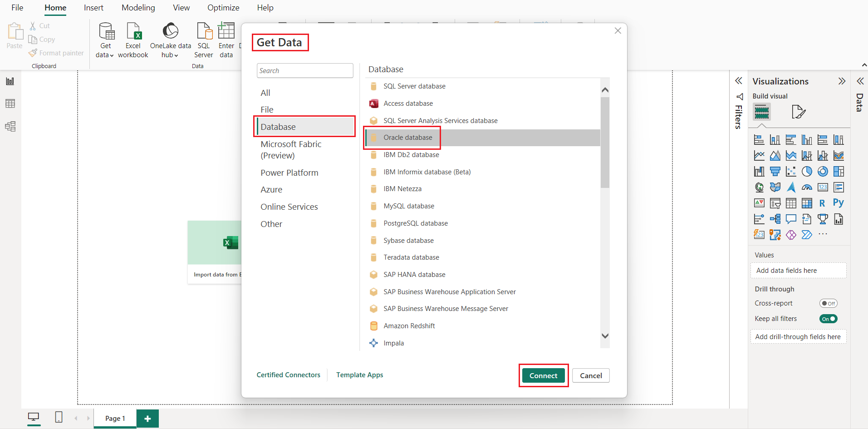Select the KPI visual
Screen dimensions: 868x429
[759, 203]
